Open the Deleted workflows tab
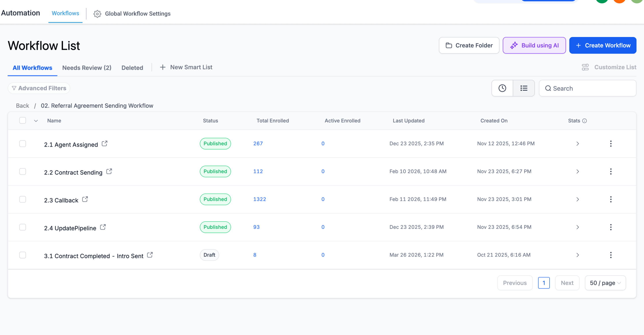Screen dimensions: 644x335 point(132,68)
